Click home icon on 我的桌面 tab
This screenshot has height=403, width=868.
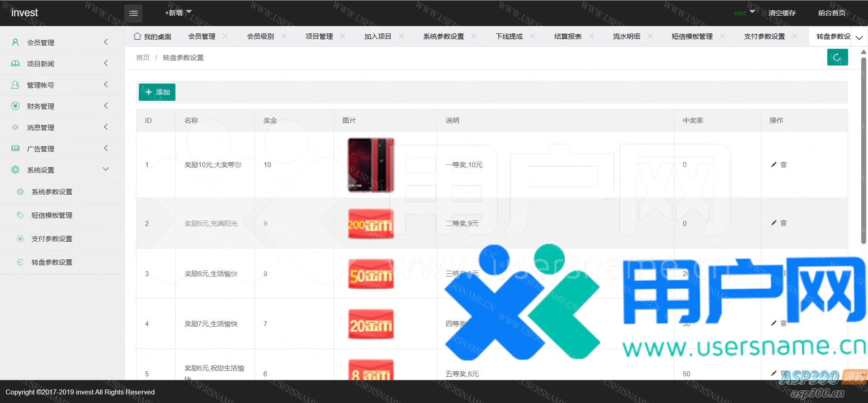[137, 36]
